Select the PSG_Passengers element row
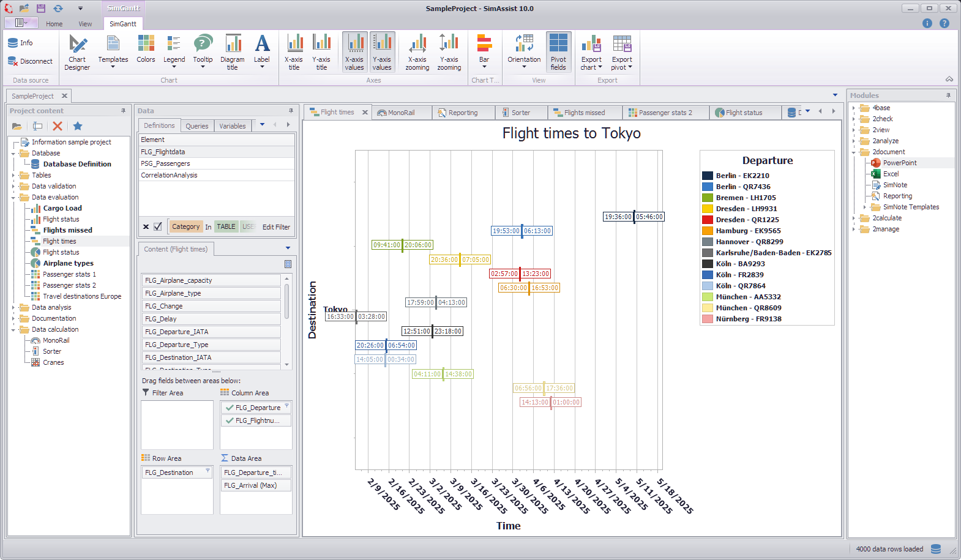This screenshot has width=961, height=560. coord(165,163)
